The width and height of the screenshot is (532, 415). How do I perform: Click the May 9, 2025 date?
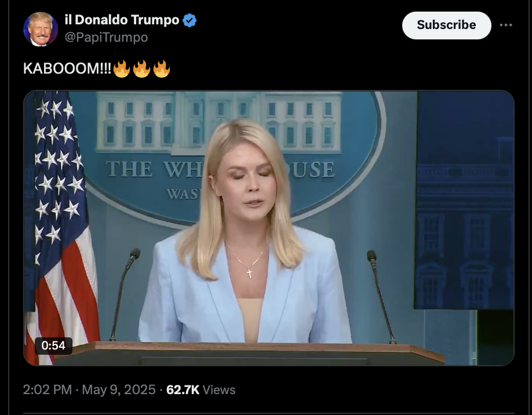[x=119, y=389]
